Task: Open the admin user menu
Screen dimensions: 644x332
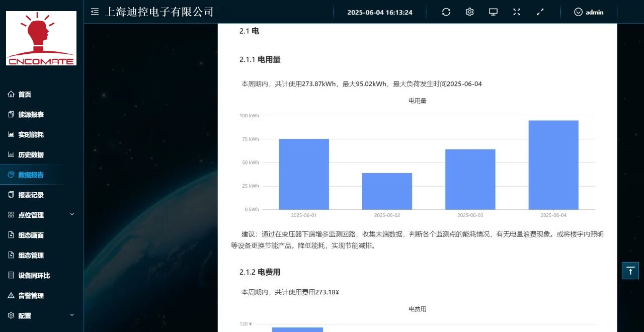Action: [x=589, y=12]
